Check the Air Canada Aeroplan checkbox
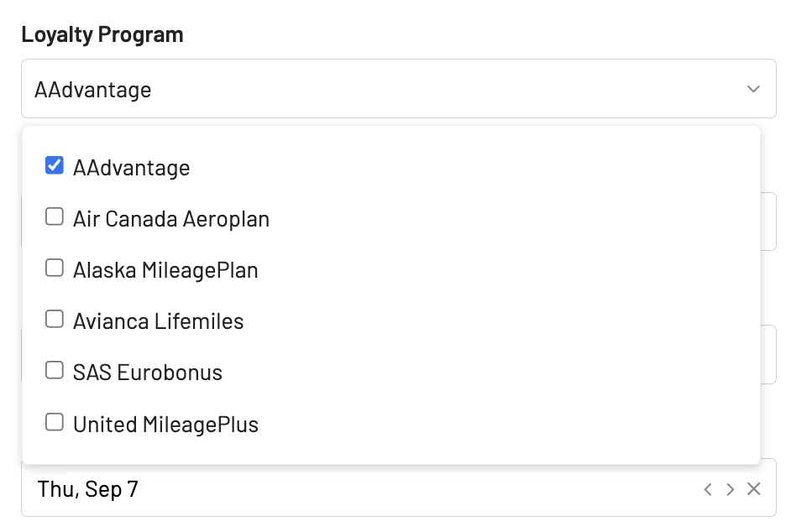 pyautogui.click(x=55, y=216)
